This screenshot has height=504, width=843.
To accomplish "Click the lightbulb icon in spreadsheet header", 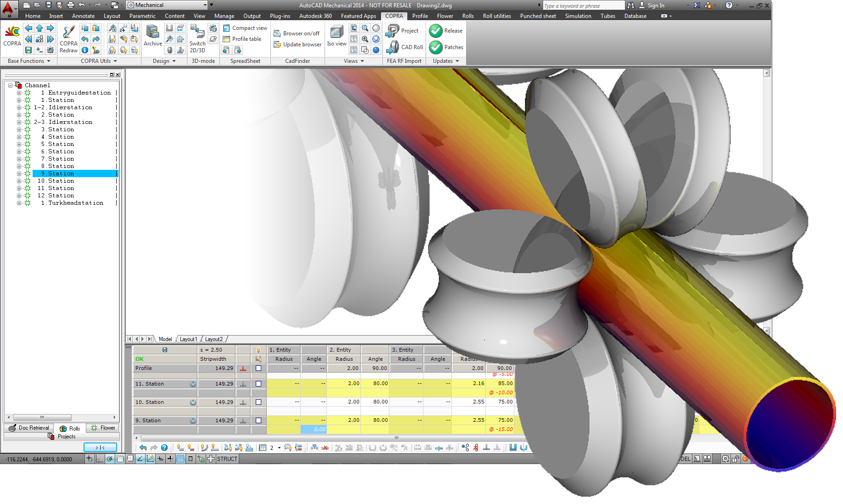I will click(259, 350).
